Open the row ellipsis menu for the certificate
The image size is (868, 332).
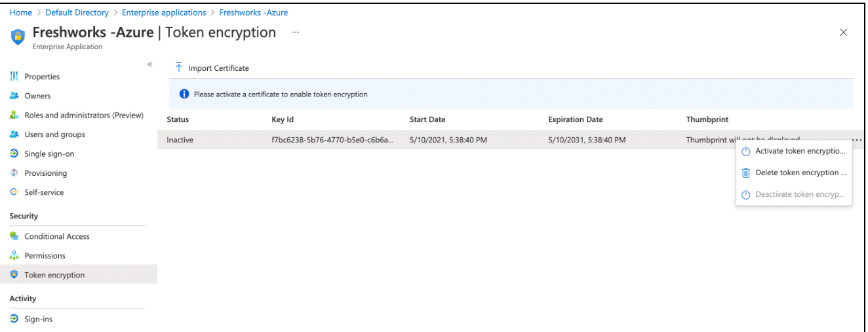click(x=856, y=140)
